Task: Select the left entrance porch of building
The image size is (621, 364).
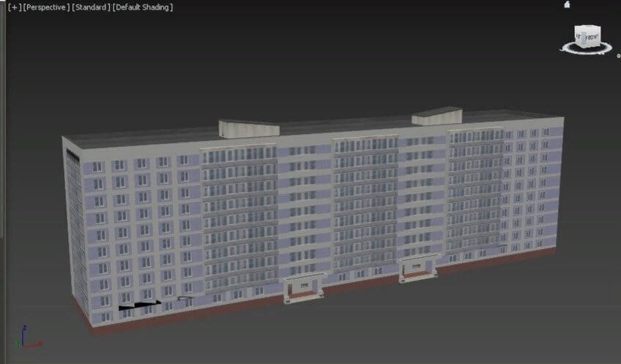Action: (304, 288)
